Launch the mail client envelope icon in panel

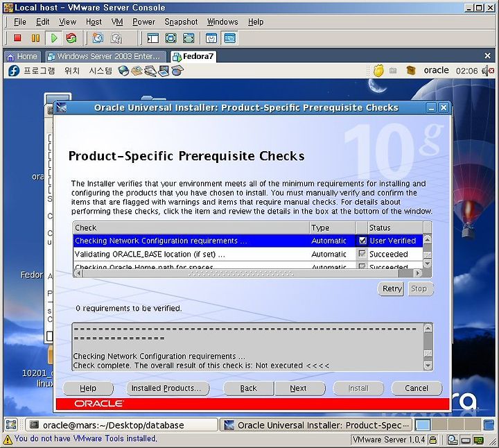click(137, 71)
